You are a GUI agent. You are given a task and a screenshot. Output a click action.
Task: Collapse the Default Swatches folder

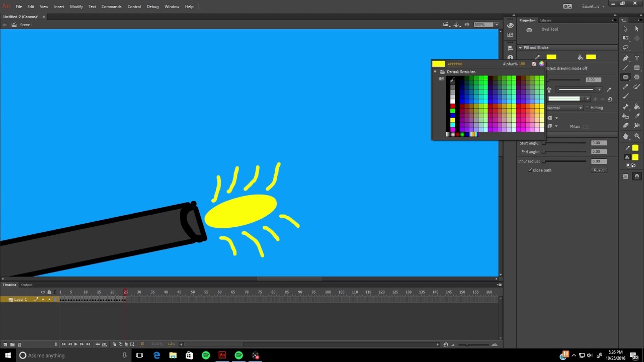coord(435,72)
